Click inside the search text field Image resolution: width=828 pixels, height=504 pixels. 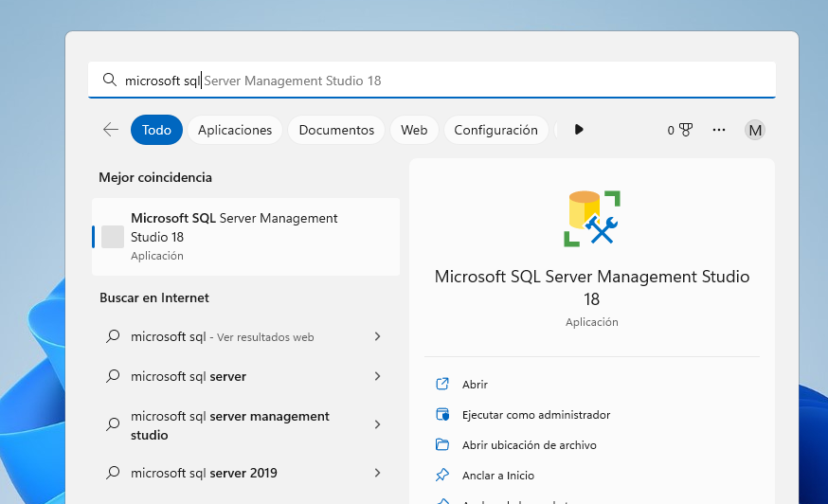point(432,81)
